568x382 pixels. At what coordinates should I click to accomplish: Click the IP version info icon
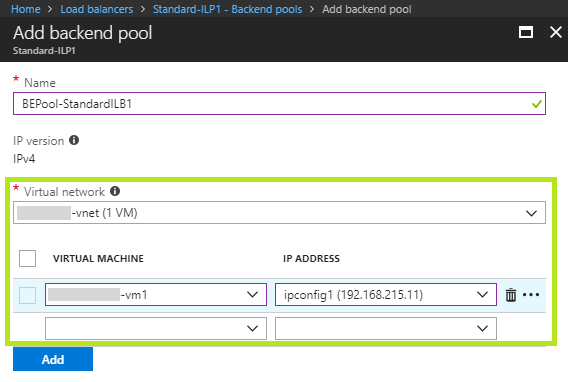point(74,140)
